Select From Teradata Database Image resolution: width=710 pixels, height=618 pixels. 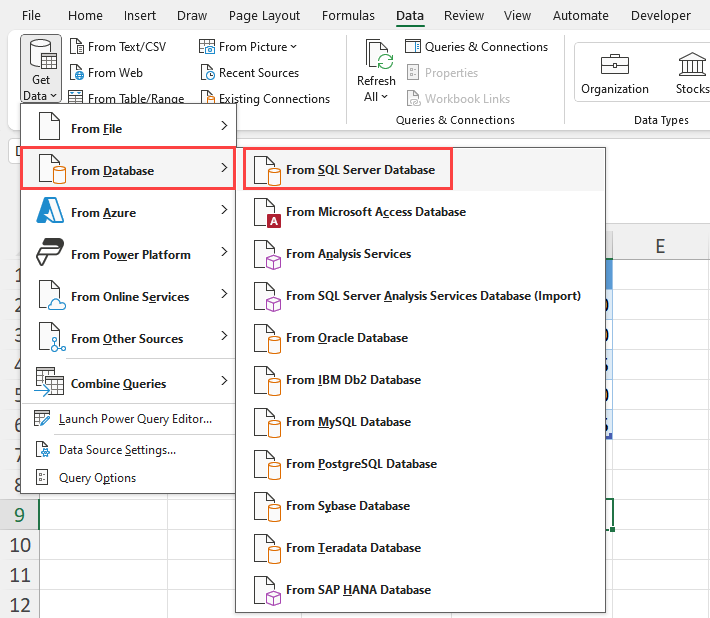point(420,548)
